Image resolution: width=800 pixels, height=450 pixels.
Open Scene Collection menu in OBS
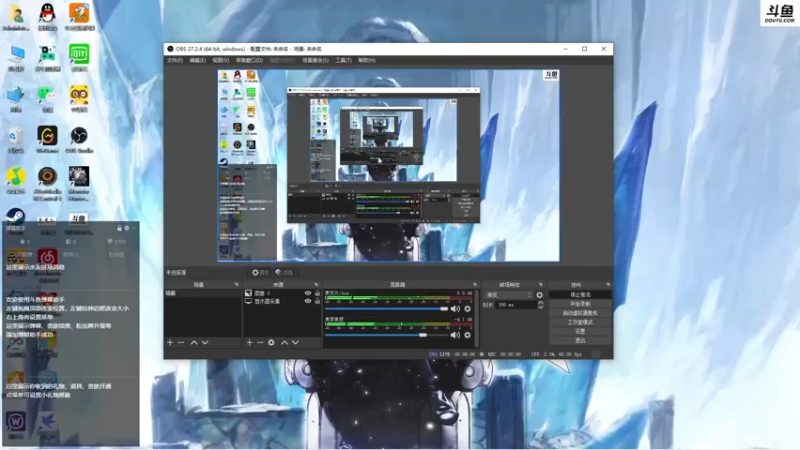click(x=315, y=60)
